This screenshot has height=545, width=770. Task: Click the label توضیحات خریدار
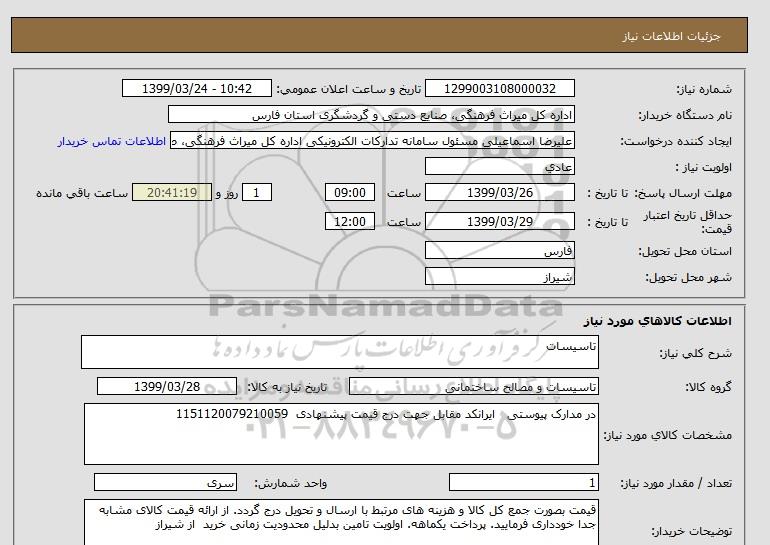click(691, 532)
